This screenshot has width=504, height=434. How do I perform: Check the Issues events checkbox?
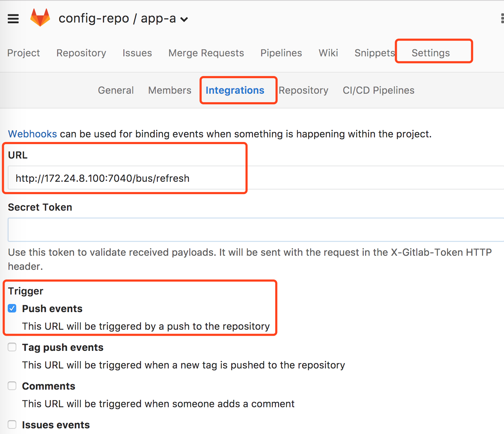12,425
